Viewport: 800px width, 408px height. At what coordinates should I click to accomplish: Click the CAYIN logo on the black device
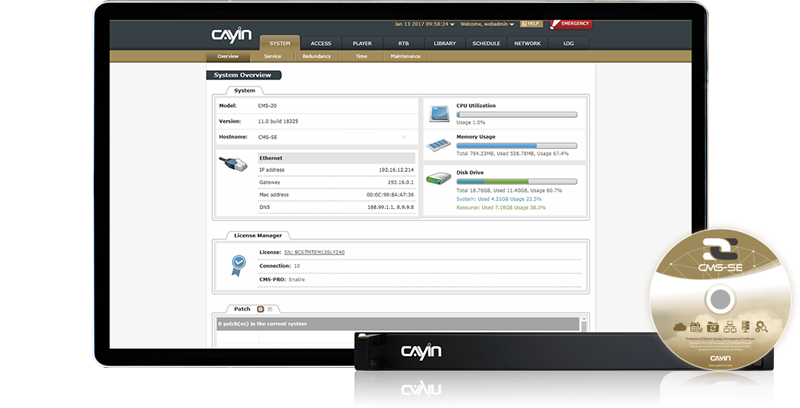click(420, 351)
